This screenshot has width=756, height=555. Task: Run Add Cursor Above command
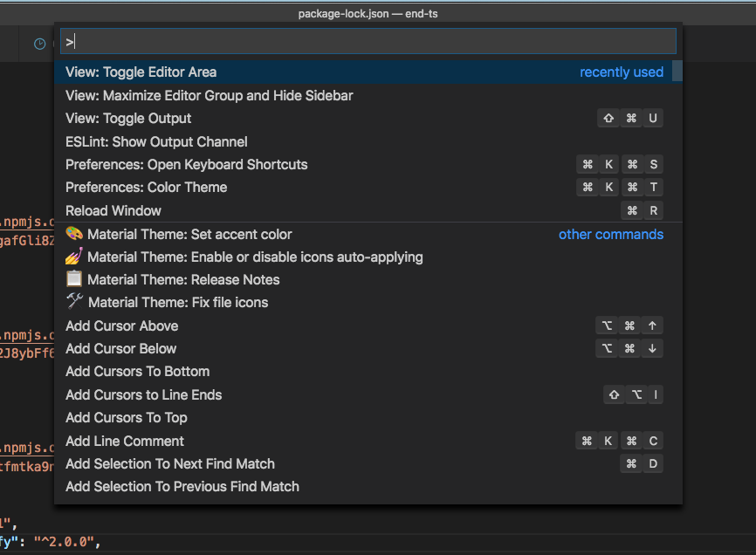368,325
